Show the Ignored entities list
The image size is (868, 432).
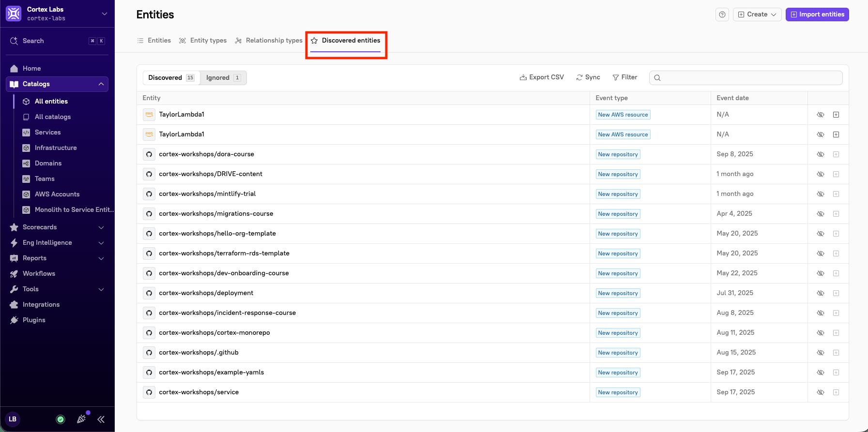223,78
